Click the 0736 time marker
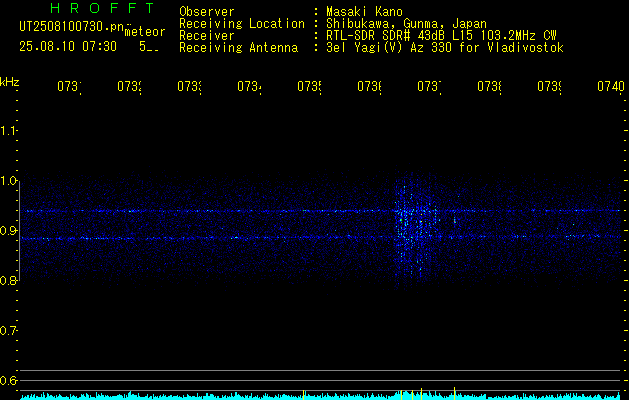This screenshot has height=400, width=629. point(369,86)
